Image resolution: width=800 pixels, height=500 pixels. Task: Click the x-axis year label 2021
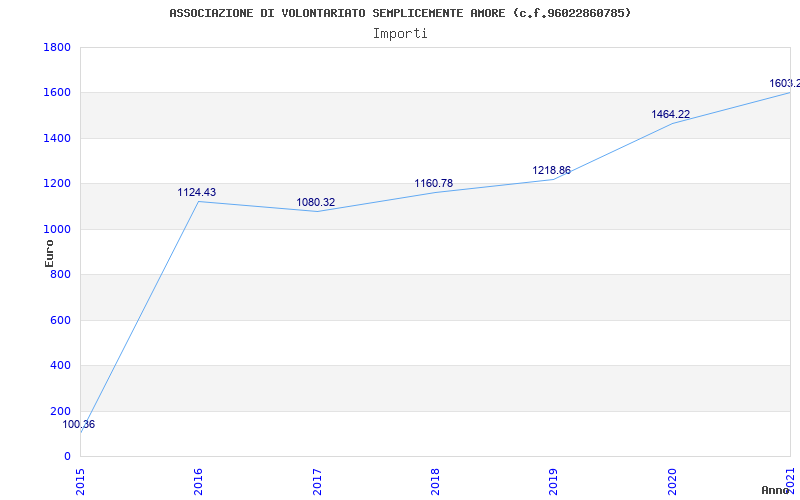coord(790,482)
